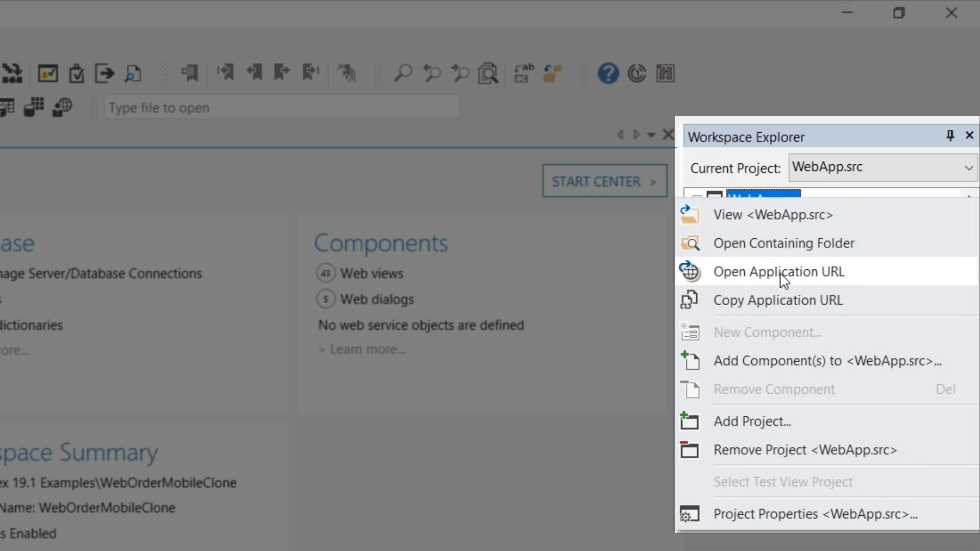Select Open Application URL menu item

[779, 271]
